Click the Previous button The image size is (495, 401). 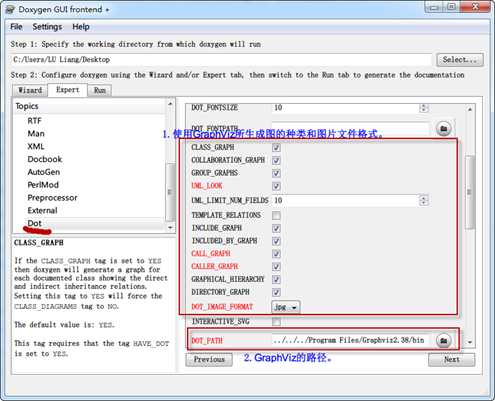(x=209, y=359)
